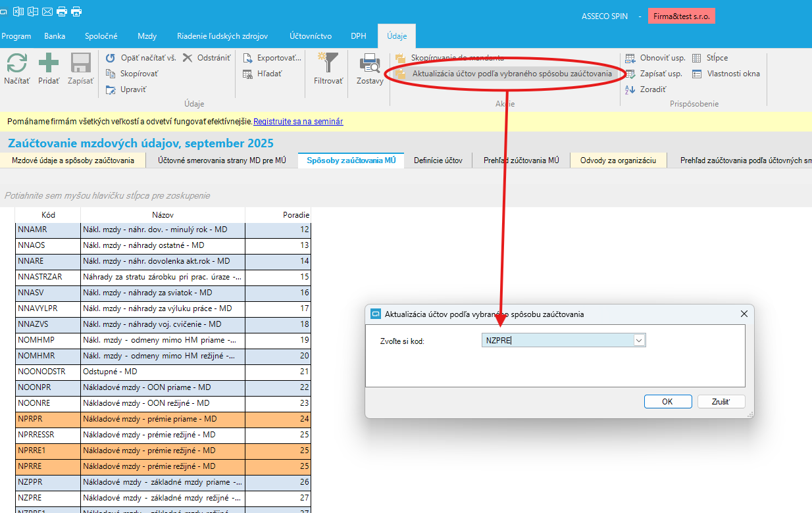This screenshot has width=812, height=513.
Task: Click Zrušiť to cancel dialog
Action: coord(721,401)
